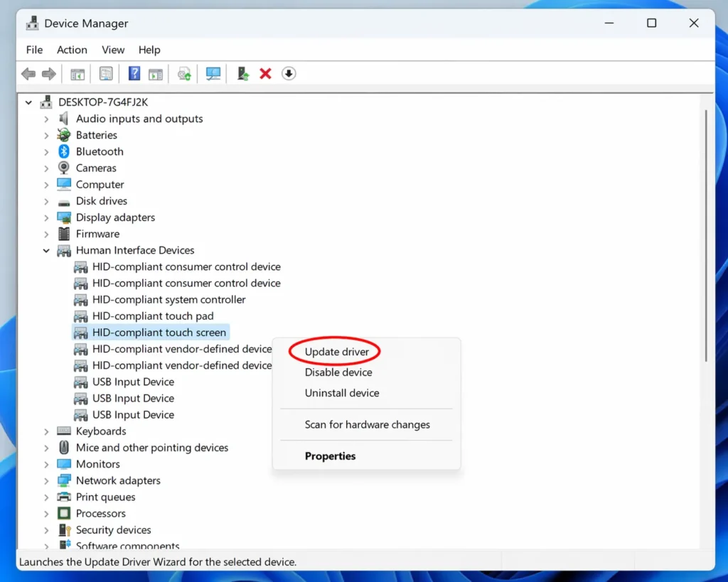
Task: Collapse the Human Interface Devices category
Action: (x=46, y=250)
